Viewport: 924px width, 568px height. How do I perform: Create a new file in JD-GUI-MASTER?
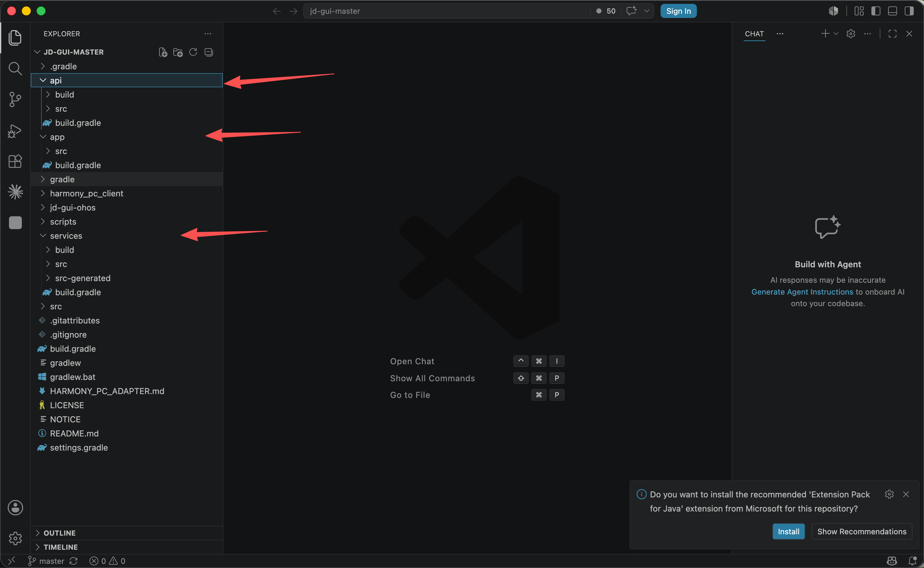click(x=163, y=52)
